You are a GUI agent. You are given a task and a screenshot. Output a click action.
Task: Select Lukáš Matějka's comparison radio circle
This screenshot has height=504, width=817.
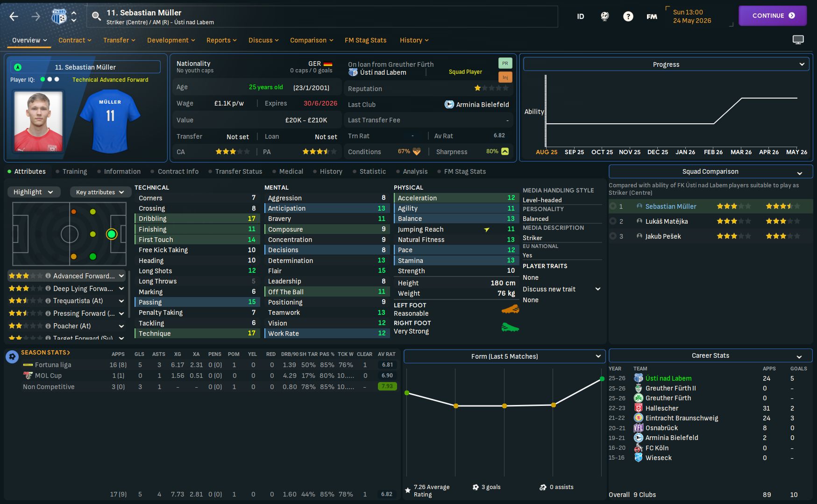coord(613,221)
